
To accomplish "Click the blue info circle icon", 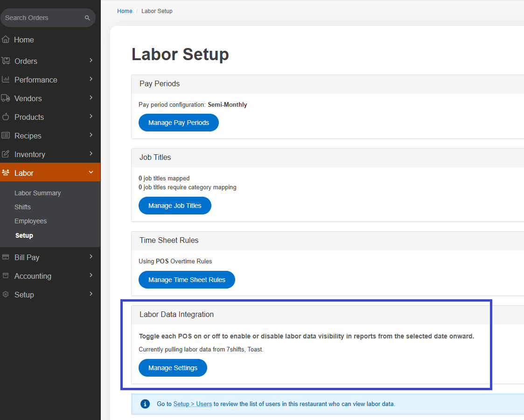I will pos(145,404).
